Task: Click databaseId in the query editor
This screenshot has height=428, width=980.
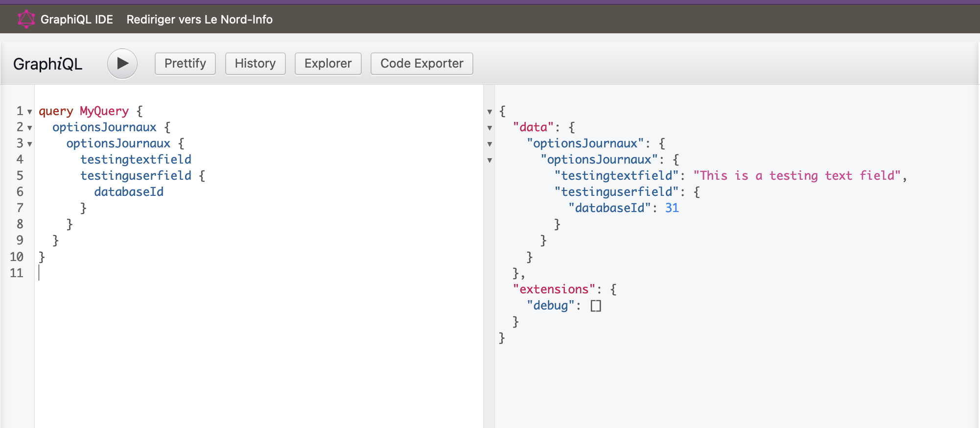Action: (x=129, y=192)
